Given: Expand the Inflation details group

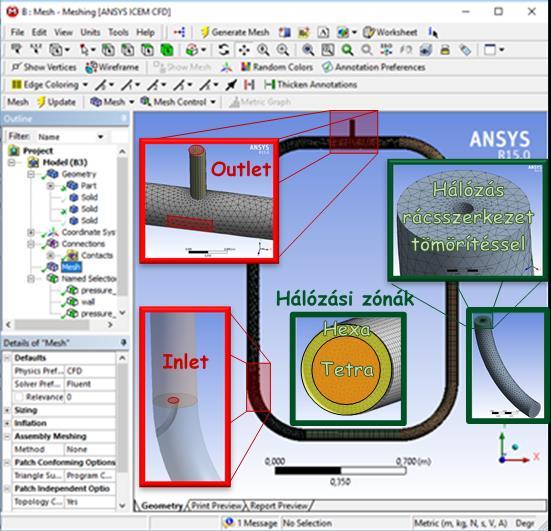Looking at the screenshot, I should pos(7,423).
